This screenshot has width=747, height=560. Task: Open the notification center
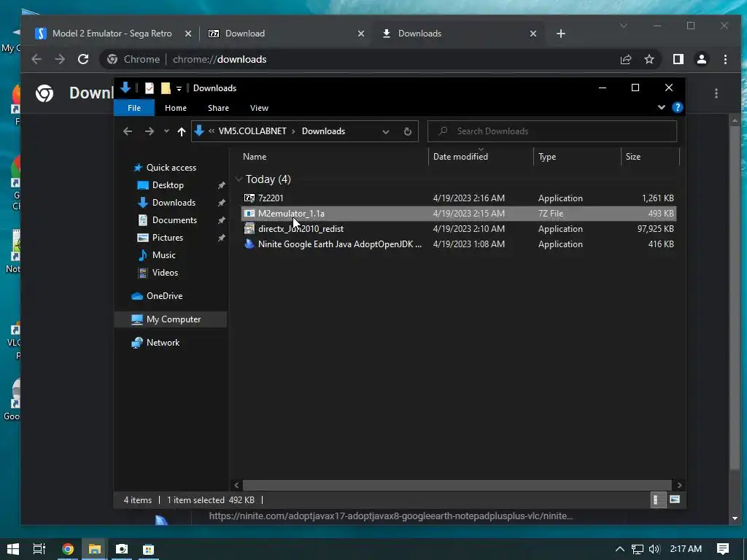pos(723,549)
